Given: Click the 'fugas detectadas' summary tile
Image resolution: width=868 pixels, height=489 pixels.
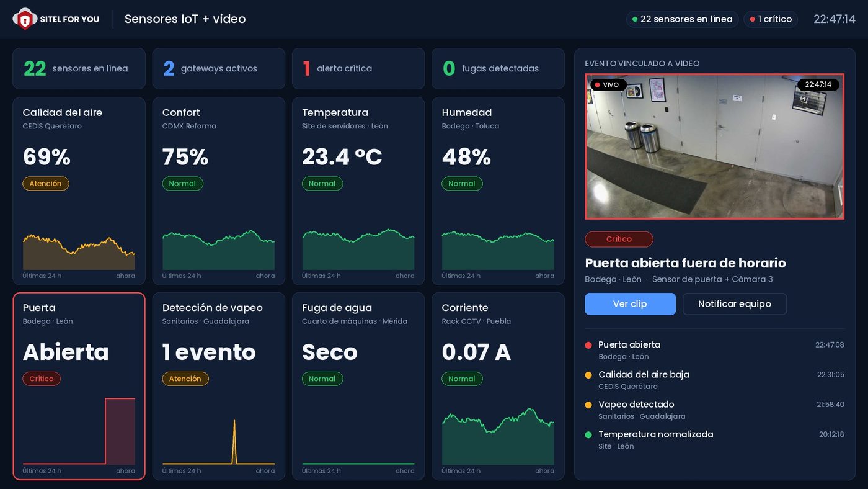Looking at the screenshot, I should (x=498, y=69).
